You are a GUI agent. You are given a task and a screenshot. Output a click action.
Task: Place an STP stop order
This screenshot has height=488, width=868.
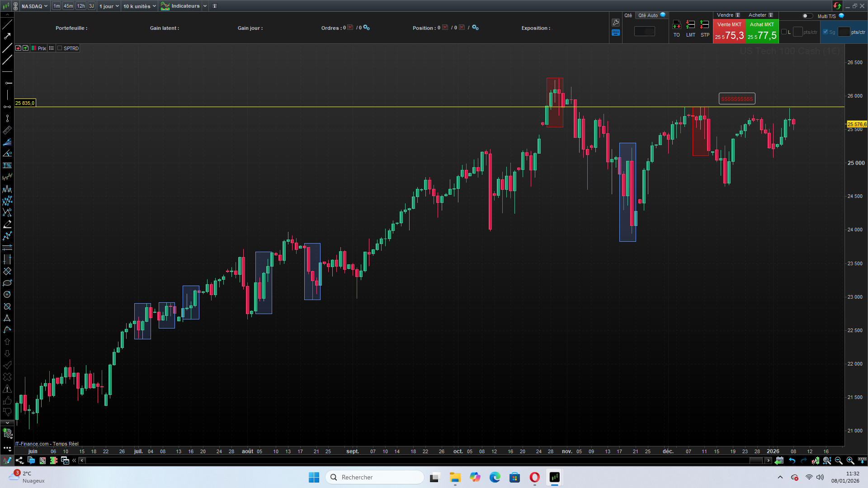[705, 28]
